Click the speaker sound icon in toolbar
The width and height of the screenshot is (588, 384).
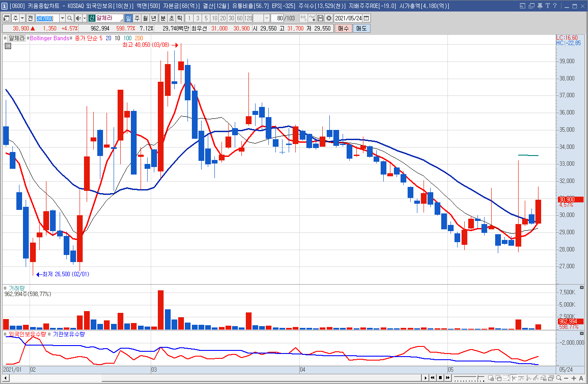pos(78,18)
